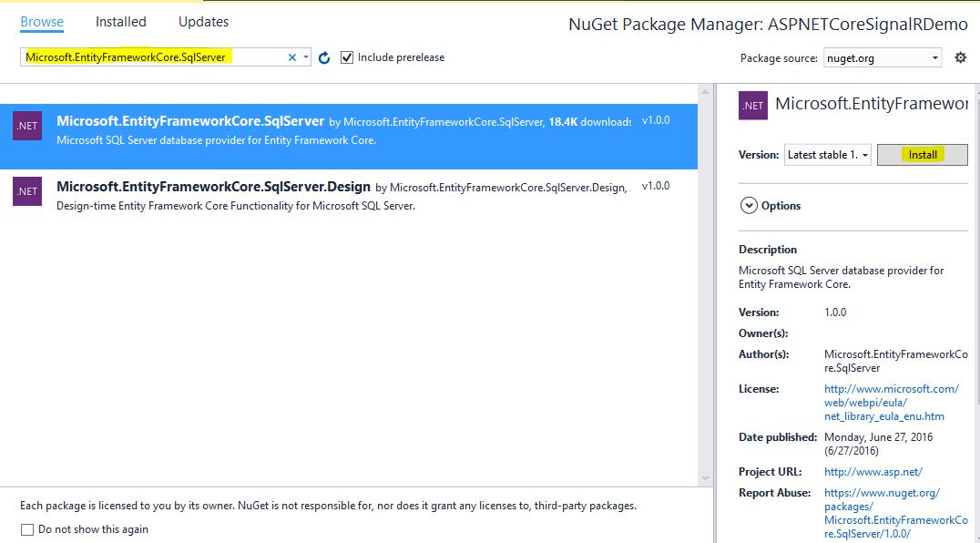
Task: Open the Project URL www.asp.net link
Action: click(873, 472)
